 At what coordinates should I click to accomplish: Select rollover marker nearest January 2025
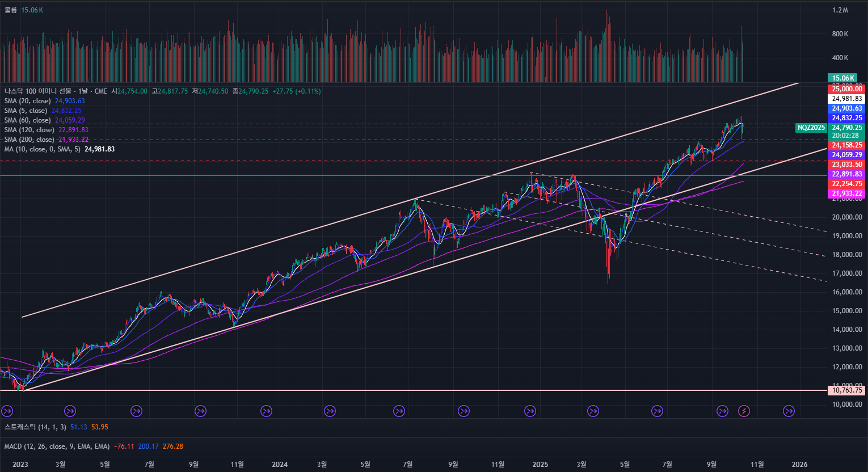tap(530, 411)
